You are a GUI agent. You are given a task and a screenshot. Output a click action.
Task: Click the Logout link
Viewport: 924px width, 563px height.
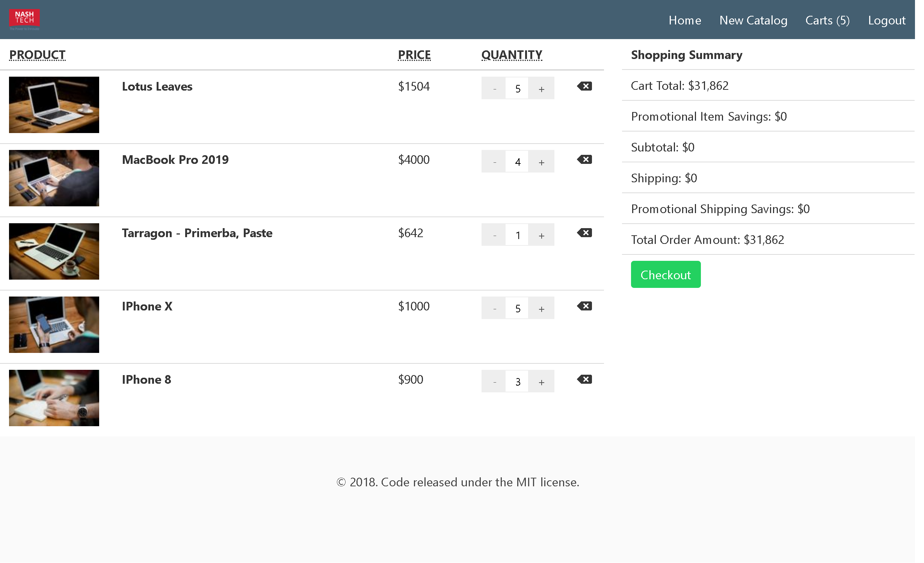click(886, 20)
